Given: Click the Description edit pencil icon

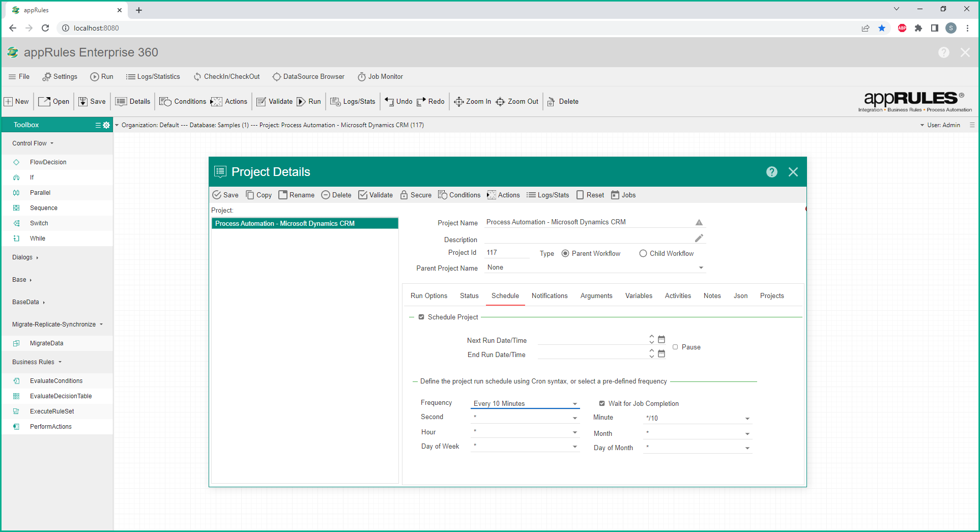Looking at the screenshot, I should (x=699, y=238).
